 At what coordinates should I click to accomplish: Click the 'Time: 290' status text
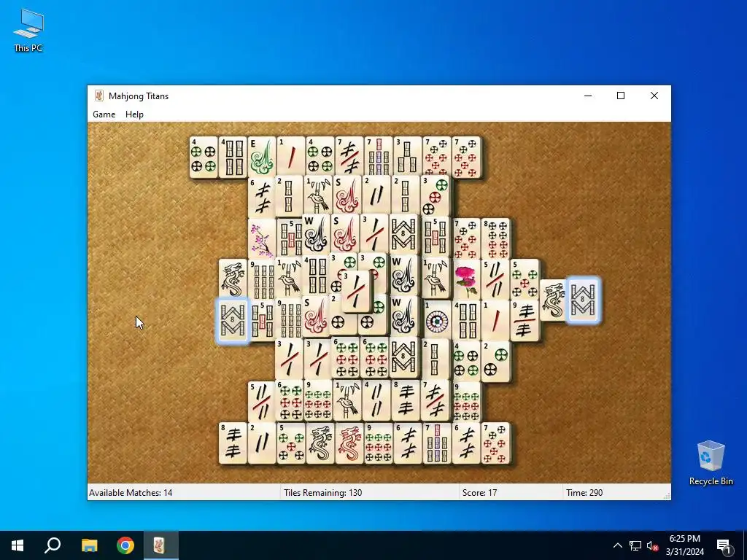pos(584,492)
